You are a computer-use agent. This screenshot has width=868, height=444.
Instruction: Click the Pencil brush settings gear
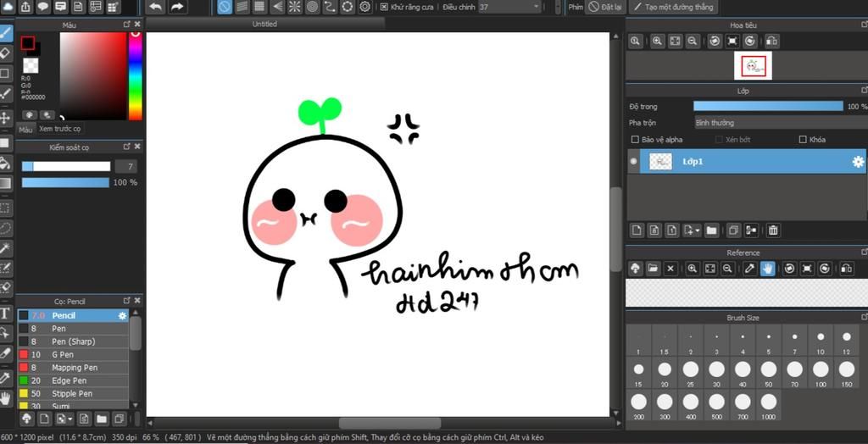click(122, 315)
